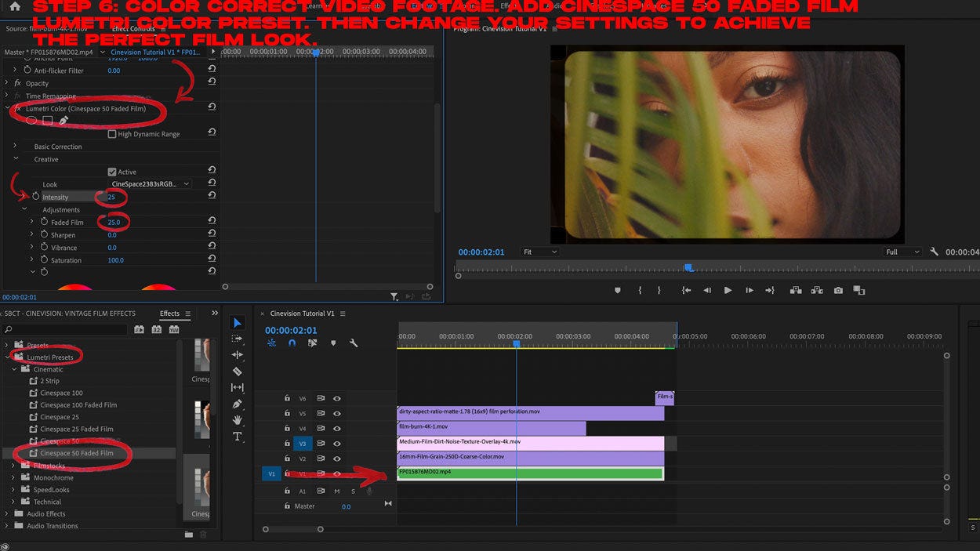Screen dimensions: 980x551
Task: Click Mark In bracket button
Action: 640,290
